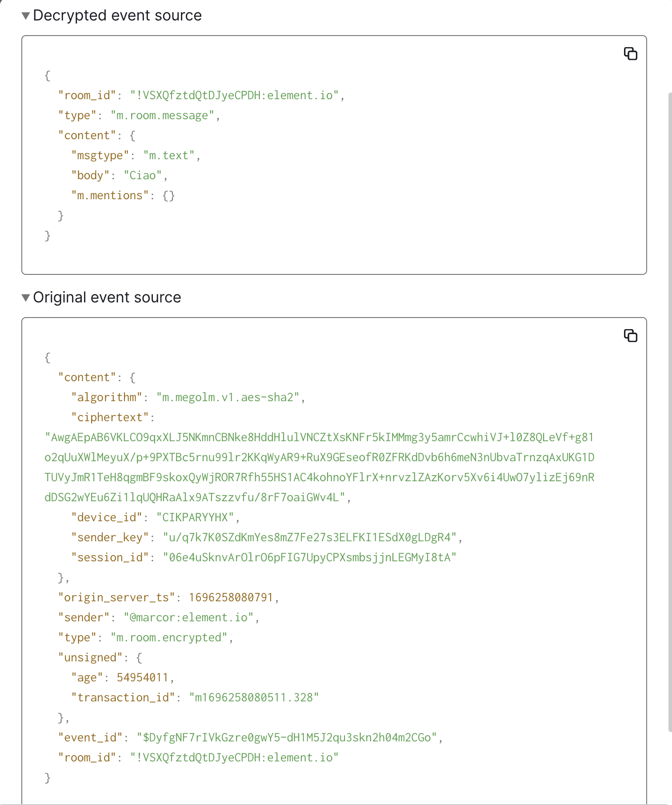Click the sender @marcor:element.io
Image resolution: width=672 pixels, height=805 pixels.
(x=188, y=618)
